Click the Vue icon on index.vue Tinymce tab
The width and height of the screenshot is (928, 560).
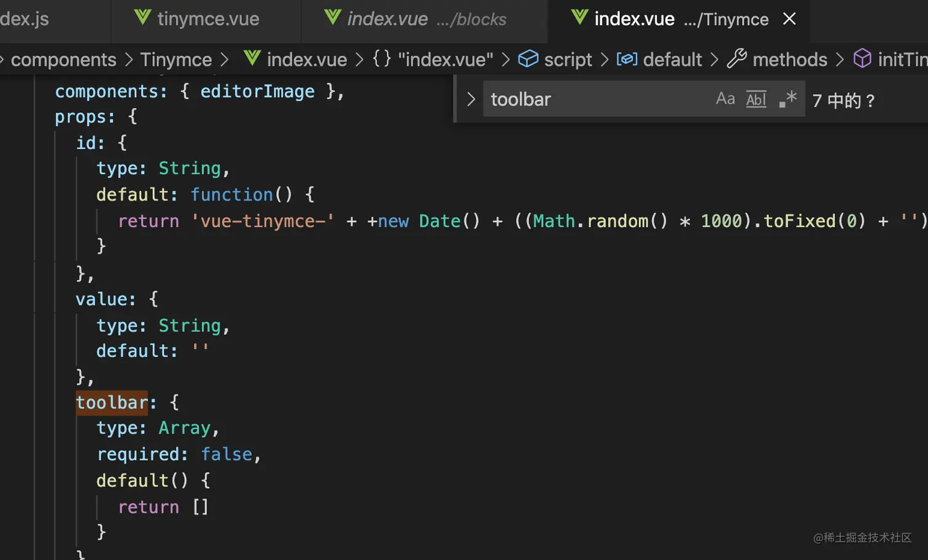pyautogui.click(x=579, y=18)
